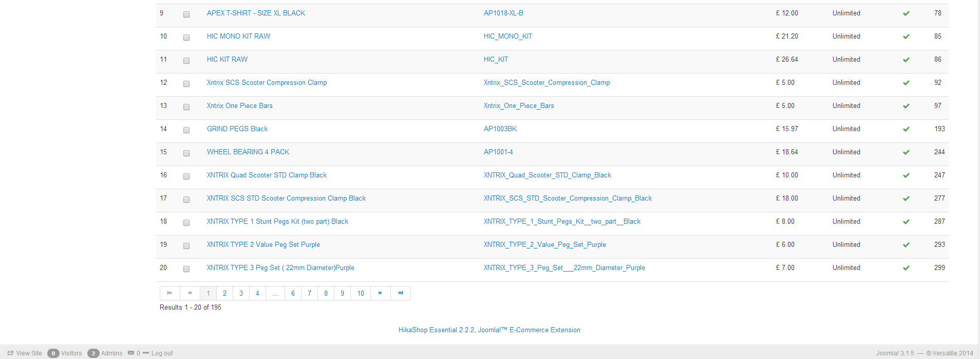The height and width of the screenshot is (359, 980).
Task: Open WHEEL BEARING 4 PACK product
Action: coord(248,152)
